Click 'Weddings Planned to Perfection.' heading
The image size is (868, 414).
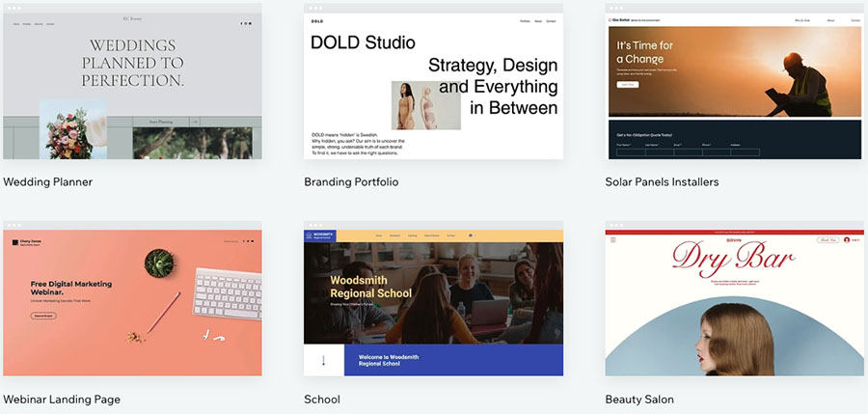(133, 63)
